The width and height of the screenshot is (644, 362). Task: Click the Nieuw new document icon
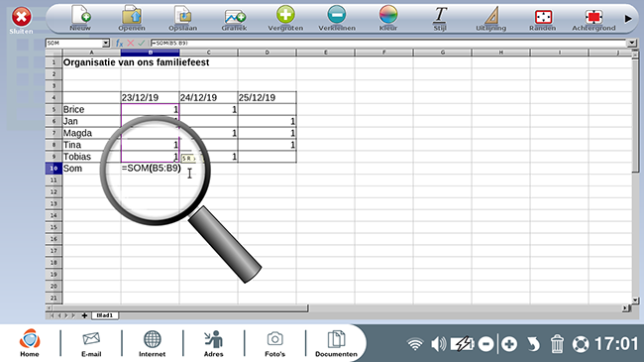[80, 18]
